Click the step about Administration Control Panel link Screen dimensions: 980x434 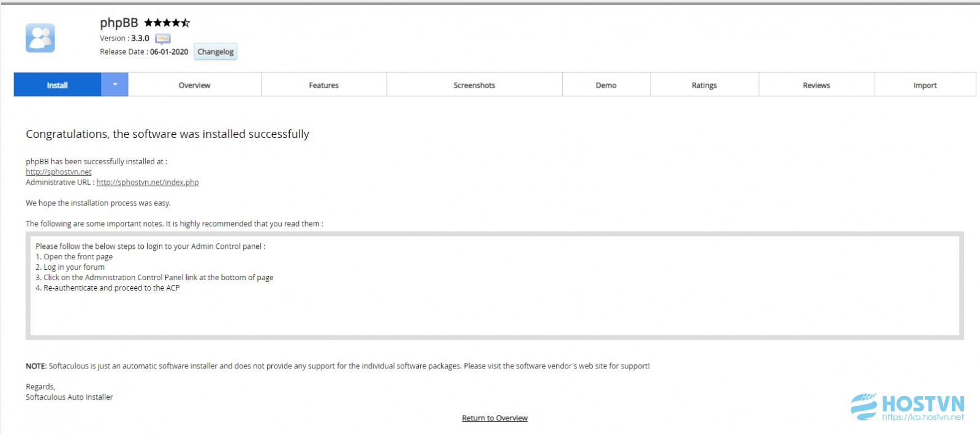[154, 278]
